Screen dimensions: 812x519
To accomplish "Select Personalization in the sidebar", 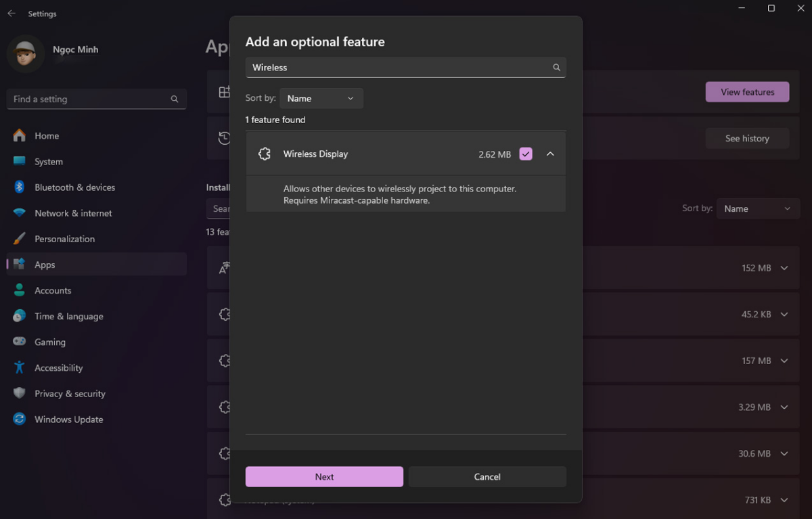I will click(64, 239).
